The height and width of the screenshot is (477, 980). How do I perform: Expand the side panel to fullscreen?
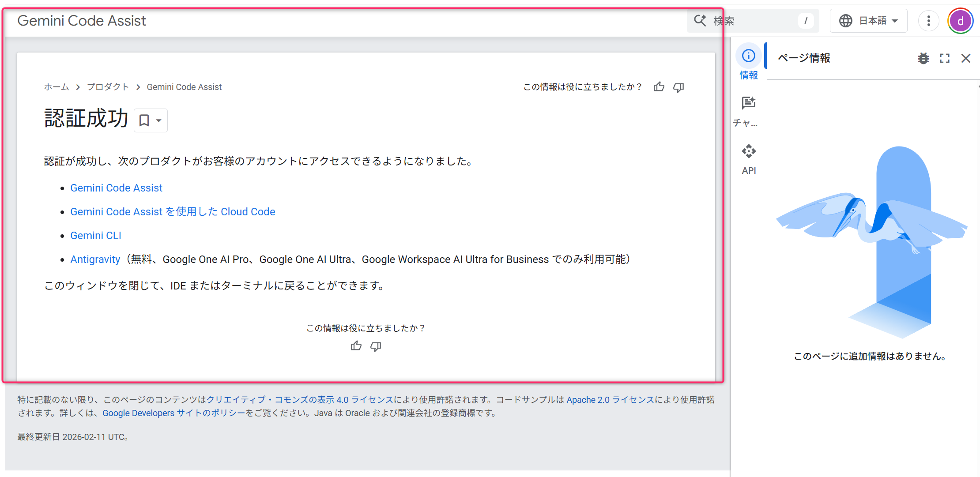pos(945,58)
